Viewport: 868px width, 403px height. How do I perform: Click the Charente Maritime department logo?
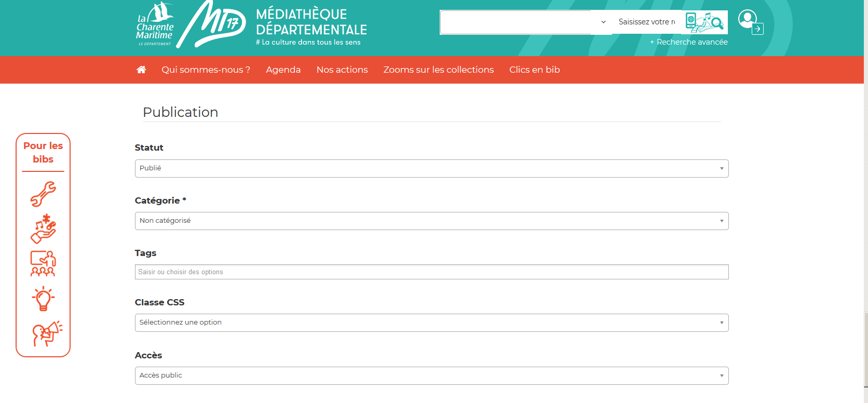coord(155,24)
